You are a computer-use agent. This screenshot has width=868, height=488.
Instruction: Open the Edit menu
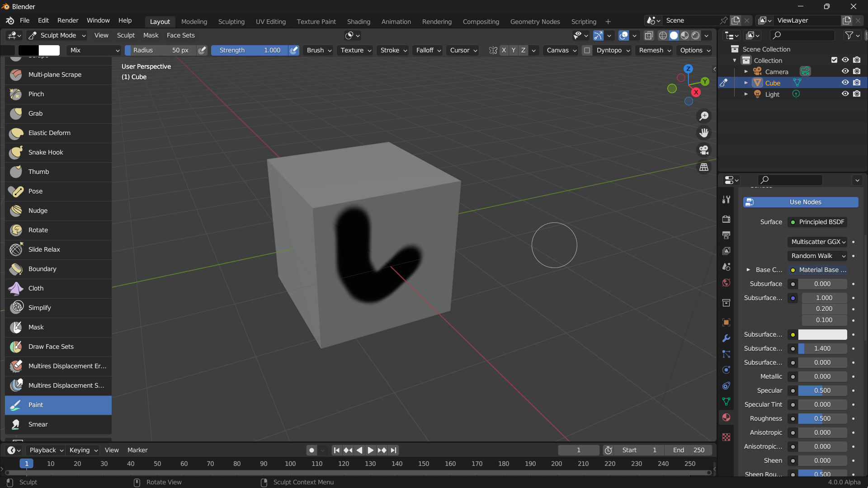tap(43, 20)
